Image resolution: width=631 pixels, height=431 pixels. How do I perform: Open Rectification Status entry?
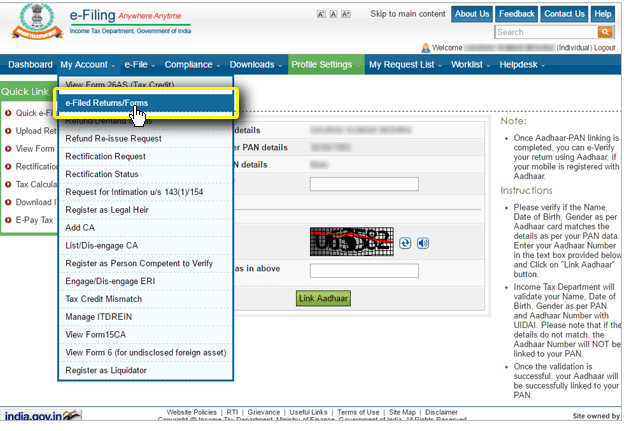tap(146, 174)
